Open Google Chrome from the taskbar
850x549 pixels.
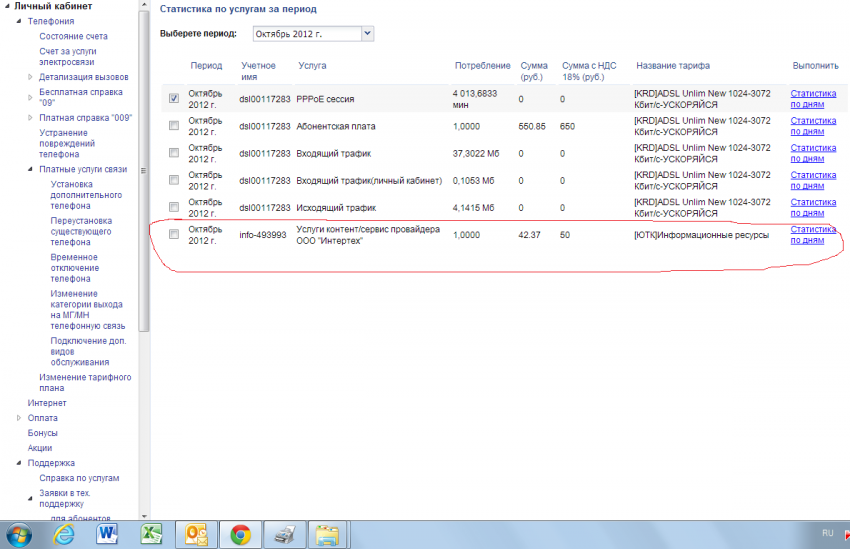click(x=239, y=535)
